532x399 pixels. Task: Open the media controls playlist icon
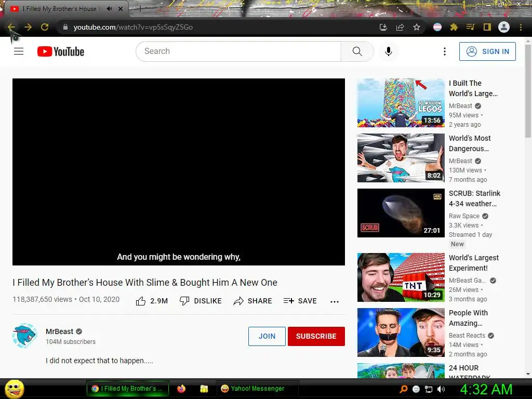click(471, 27)
